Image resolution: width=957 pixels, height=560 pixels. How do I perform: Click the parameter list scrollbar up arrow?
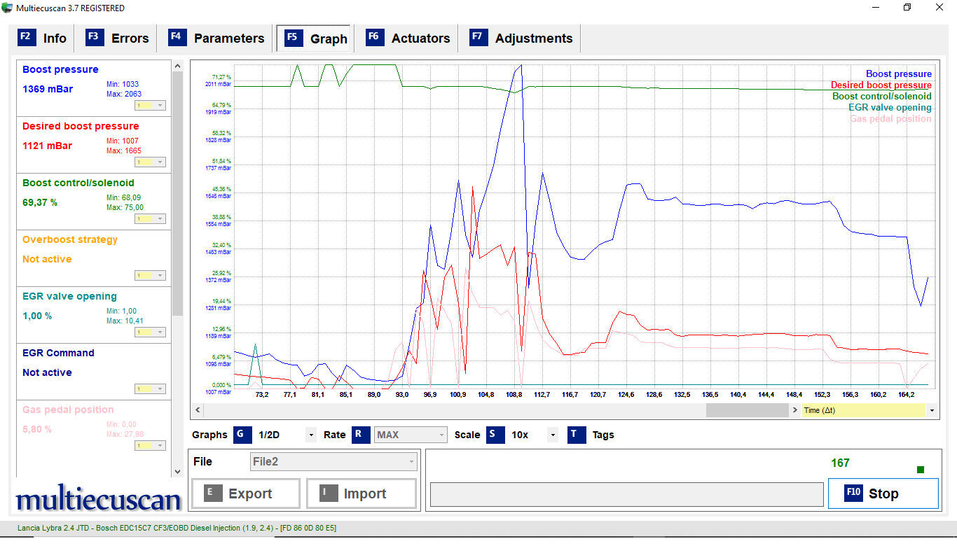point(177,65)
